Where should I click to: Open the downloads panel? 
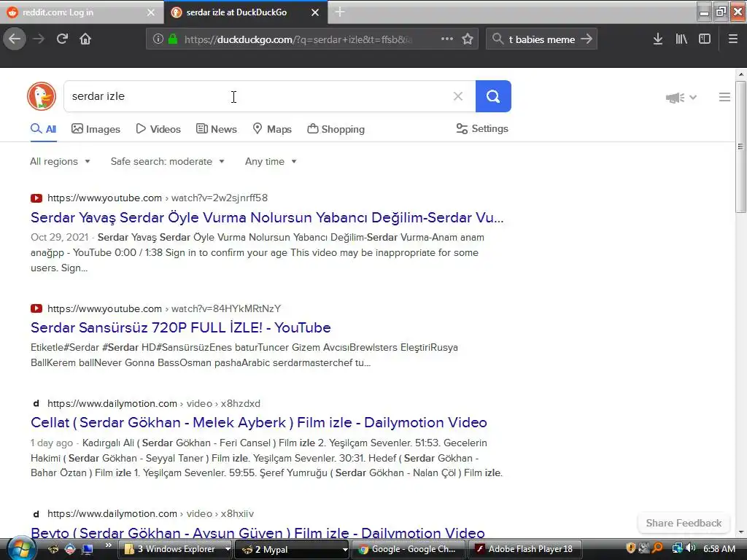(x=657, y=39)
